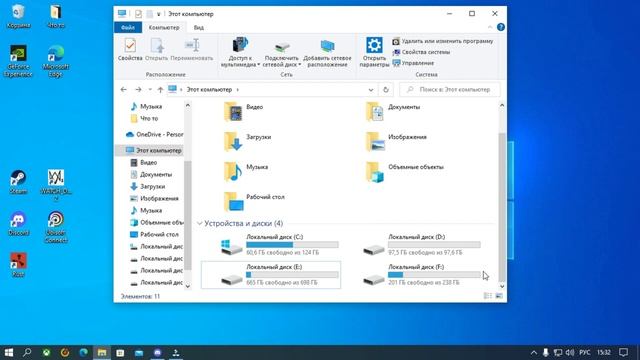Click the D: drive usage bar
Image resolution: width=640 pixels, height=360 pixels.
pyautogui.click(x=434, y=244)
